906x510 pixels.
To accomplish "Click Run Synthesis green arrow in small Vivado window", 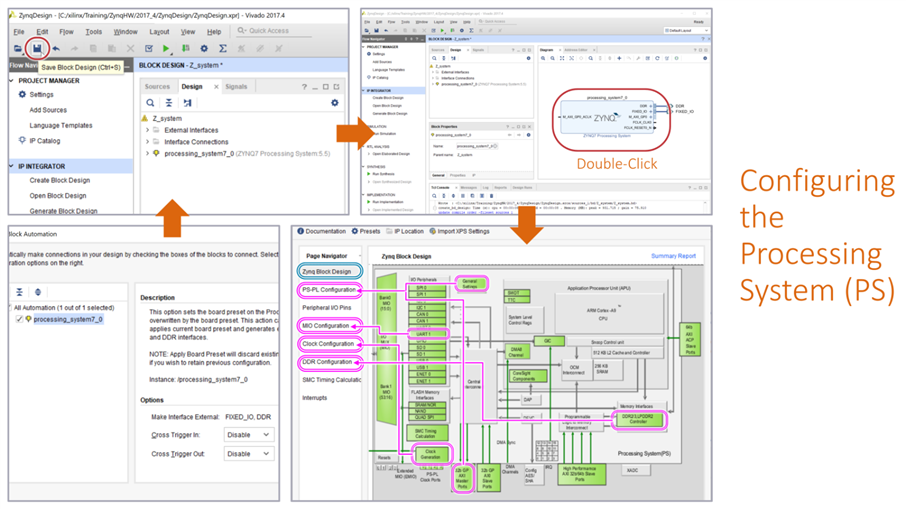I will (369, 174).
